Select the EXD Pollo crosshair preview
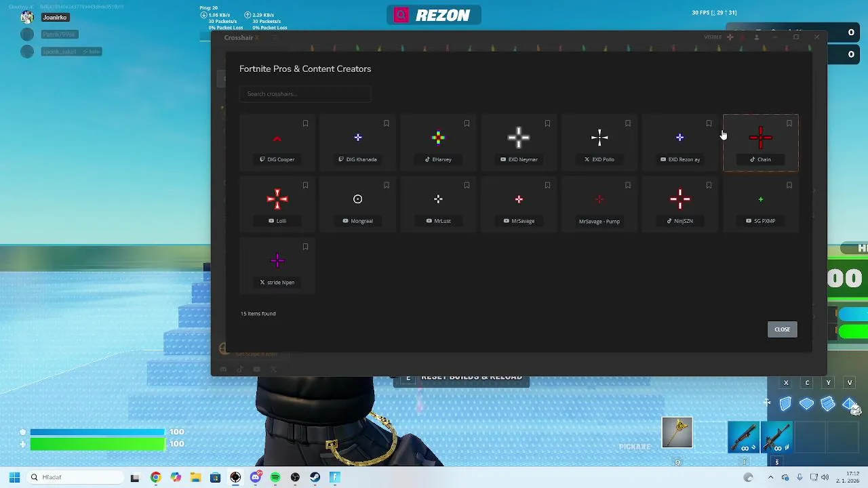This screenshot has width=868, height=488. 599,138
